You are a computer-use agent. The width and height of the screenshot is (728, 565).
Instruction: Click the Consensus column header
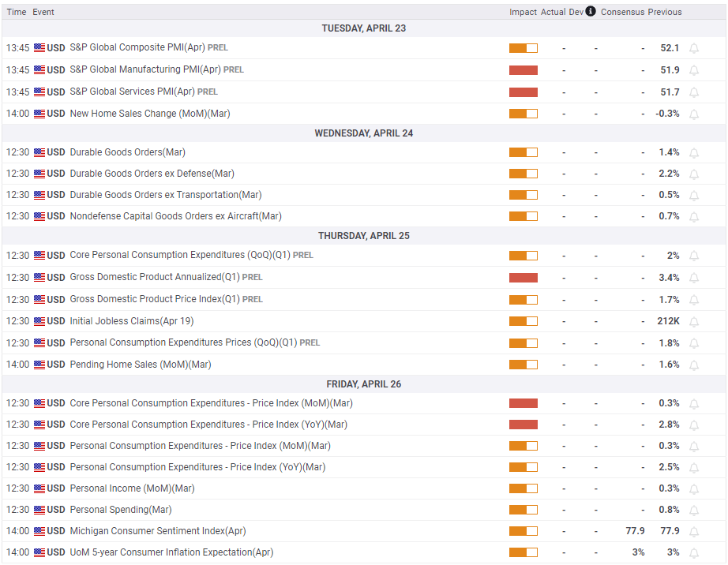622,12
